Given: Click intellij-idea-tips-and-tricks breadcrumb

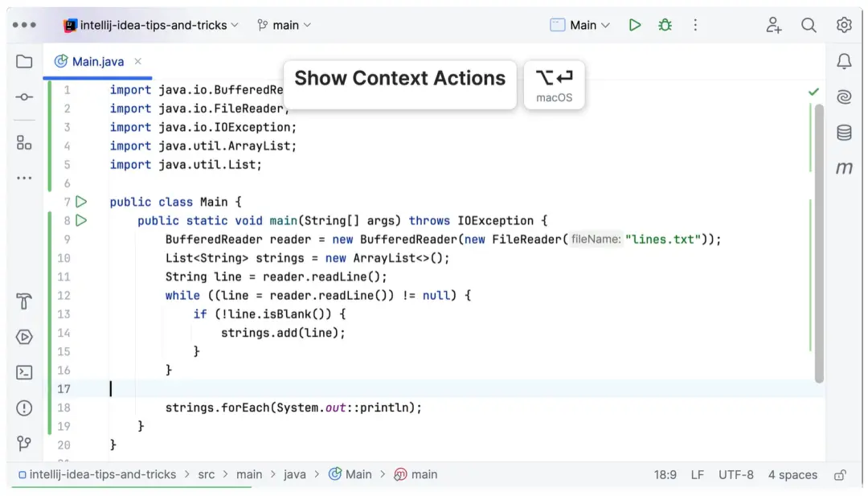Looking at the screenshot, I should (97, 475).
